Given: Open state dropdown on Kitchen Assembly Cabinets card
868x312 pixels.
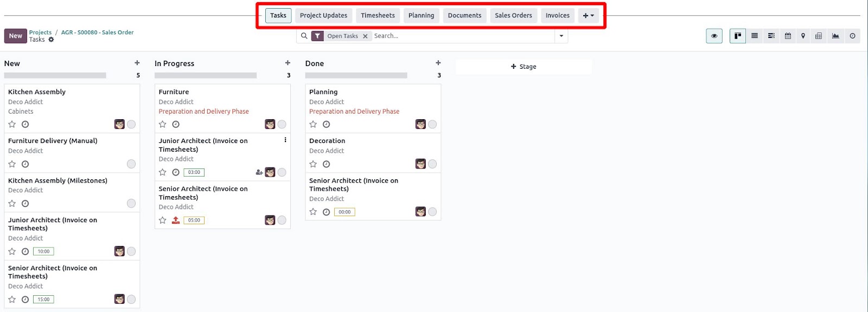Looking at the screenshot, I should 131,125.
